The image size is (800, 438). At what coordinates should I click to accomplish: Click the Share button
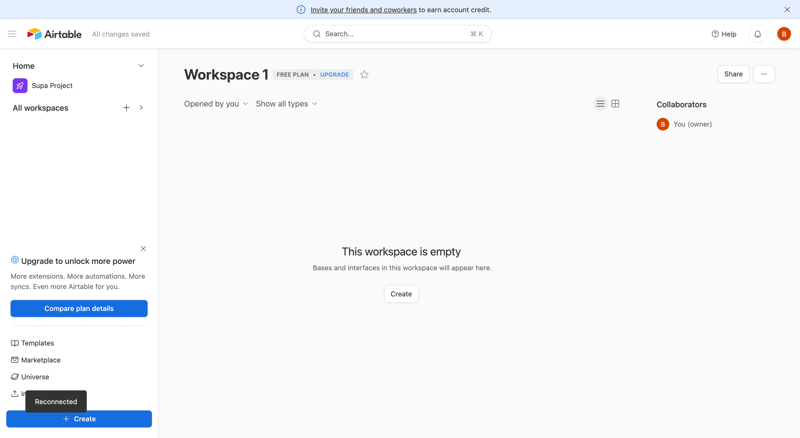pos(733,74)
